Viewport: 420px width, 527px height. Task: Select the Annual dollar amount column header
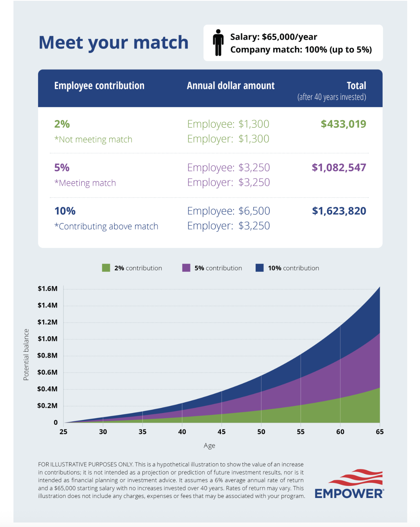coord(231,86)
